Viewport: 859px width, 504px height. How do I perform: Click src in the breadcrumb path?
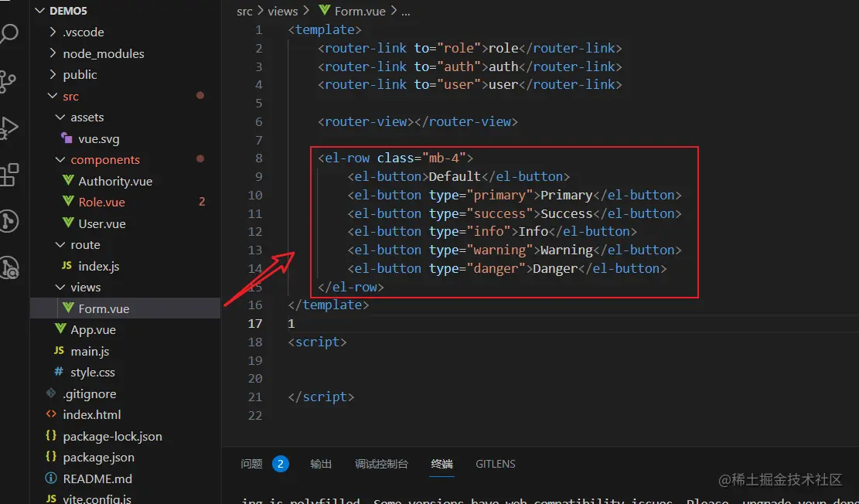[244, 11]
